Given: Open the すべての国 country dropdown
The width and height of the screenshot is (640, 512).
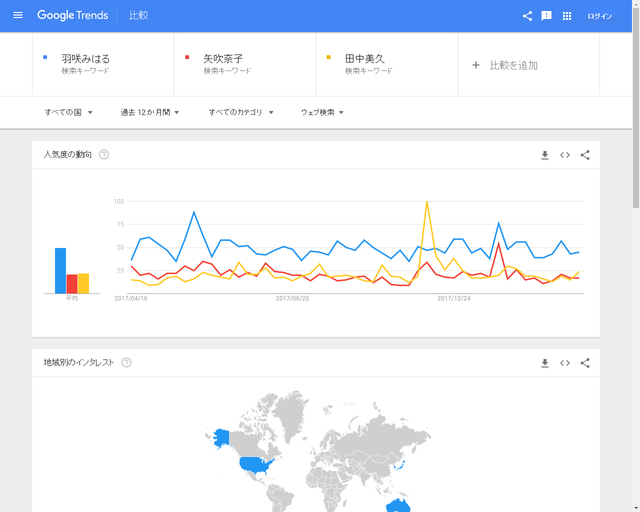Looking at the screenshot, I should [x=69, y=112].
